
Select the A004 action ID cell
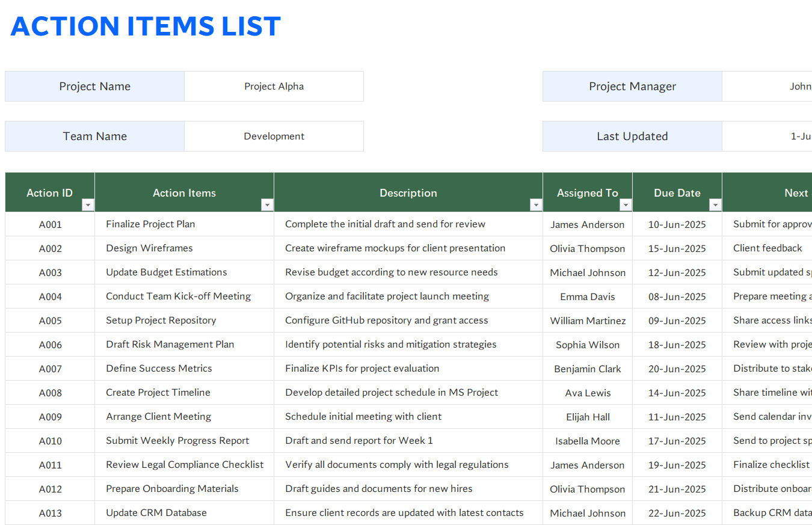[50, 296]
